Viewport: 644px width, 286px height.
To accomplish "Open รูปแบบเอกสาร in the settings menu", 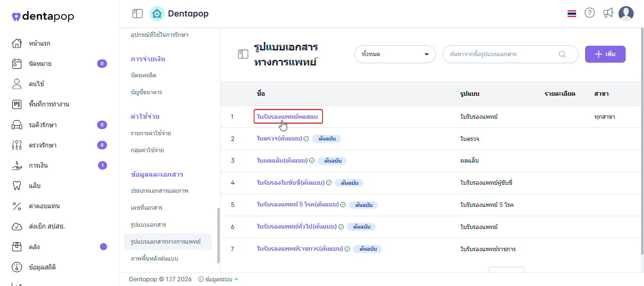I will point(149,225).
